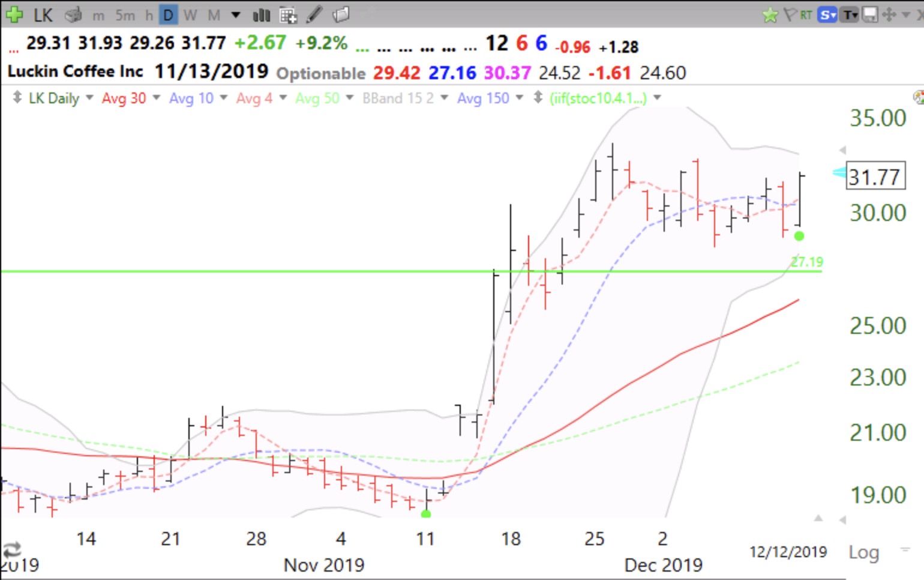Click the flag icon in top toolbar
The image size is (924, 580).
coord(790,14)
